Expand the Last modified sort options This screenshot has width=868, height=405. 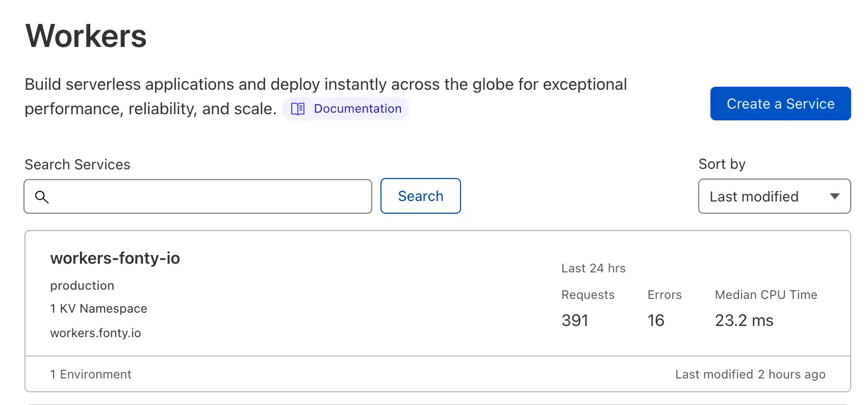pyautogui.click(x=774, y=196)
